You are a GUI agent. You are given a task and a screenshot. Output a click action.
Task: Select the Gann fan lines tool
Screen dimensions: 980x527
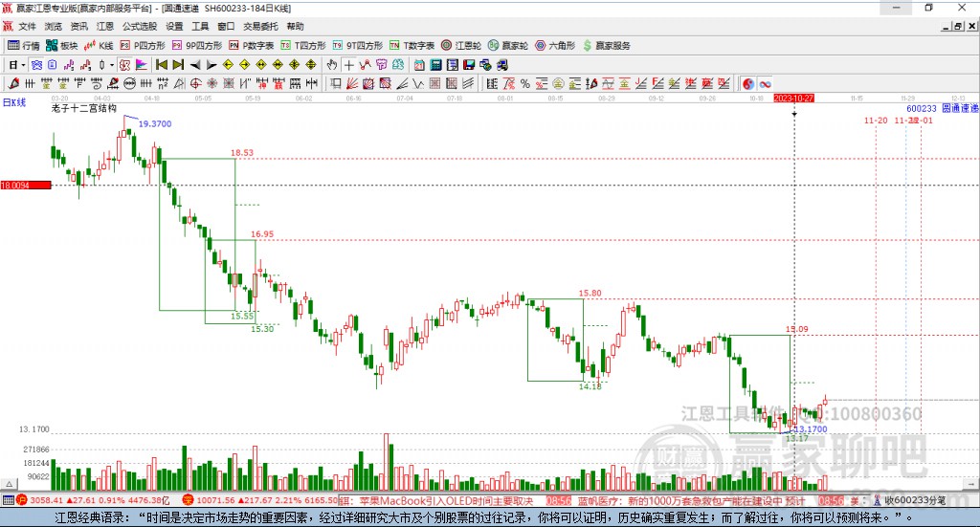(x=352, y=83)
